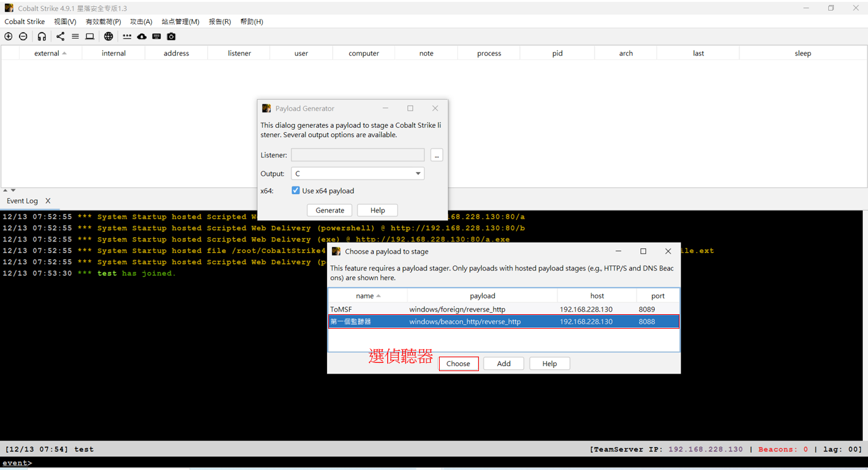
Task: Sort listeners by name column
Action: pos(368,296)
